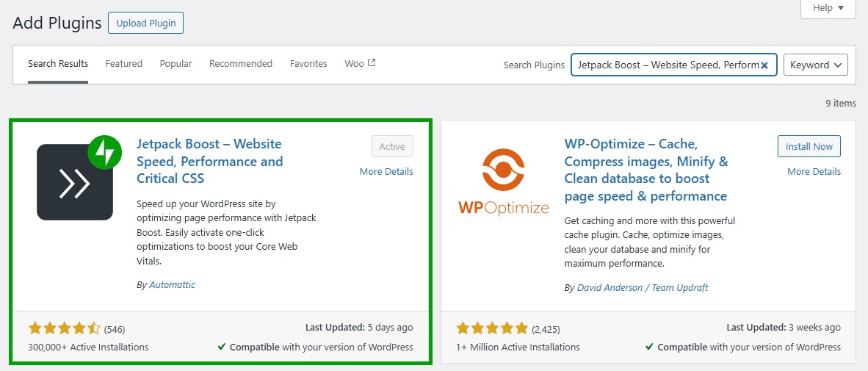Open the David Anderson / Team Updraft link

click(643, 288)
